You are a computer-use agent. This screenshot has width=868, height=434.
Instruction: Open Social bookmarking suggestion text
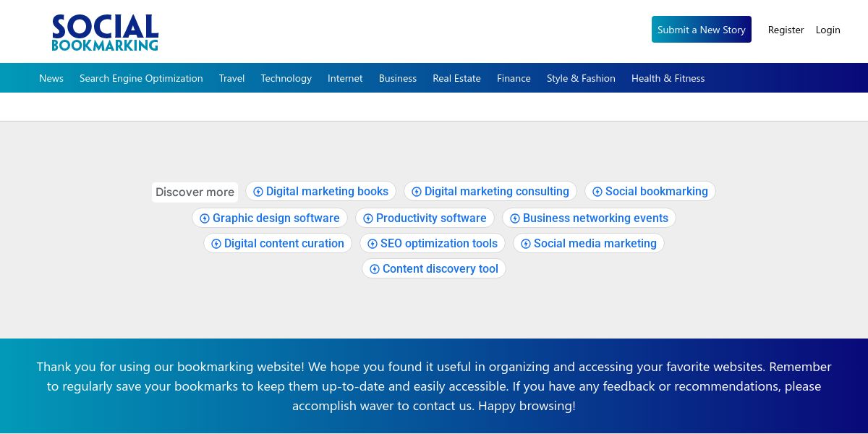click(657, 192)
